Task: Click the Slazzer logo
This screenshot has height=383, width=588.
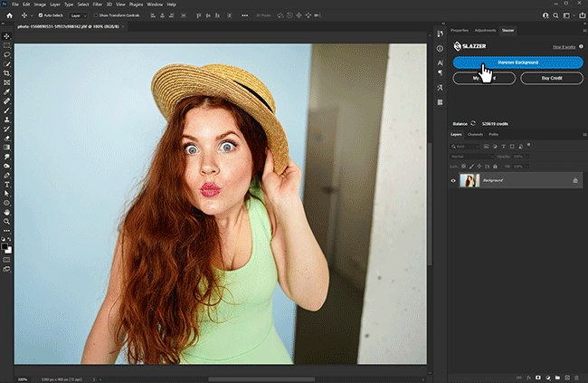Action: (469, 46)
